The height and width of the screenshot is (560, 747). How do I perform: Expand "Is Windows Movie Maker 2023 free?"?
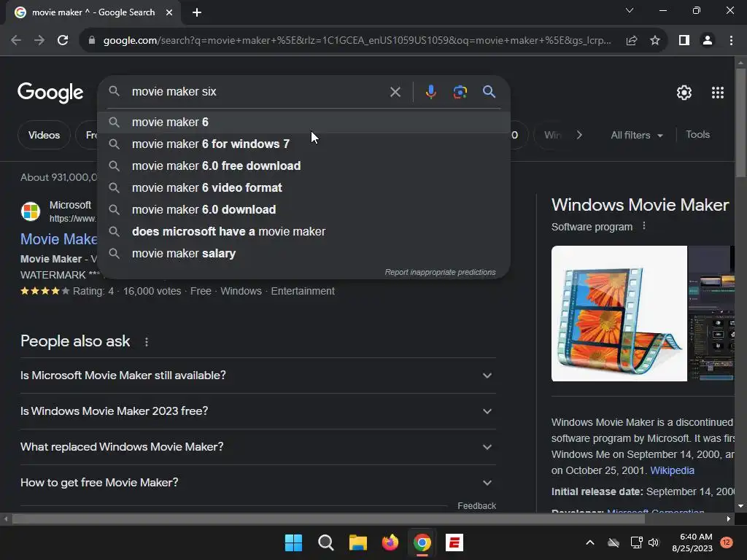[x=258, y=411]
